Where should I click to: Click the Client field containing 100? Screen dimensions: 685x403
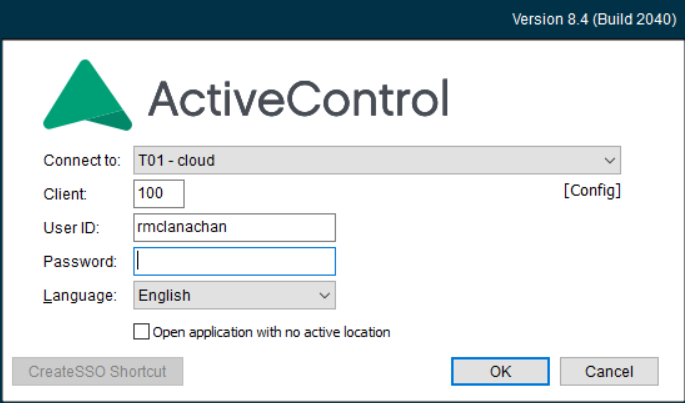coord(159,194)
